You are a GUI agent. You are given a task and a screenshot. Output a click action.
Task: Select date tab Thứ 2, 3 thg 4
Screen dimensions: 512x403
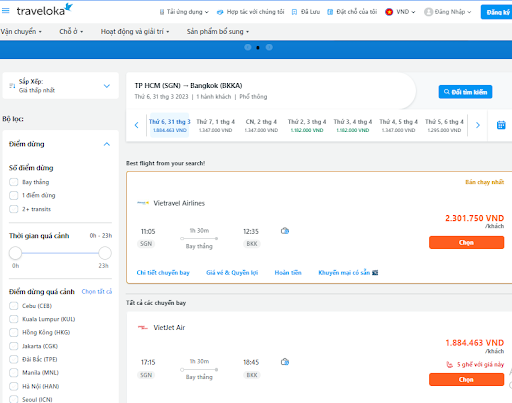(307, 125)
